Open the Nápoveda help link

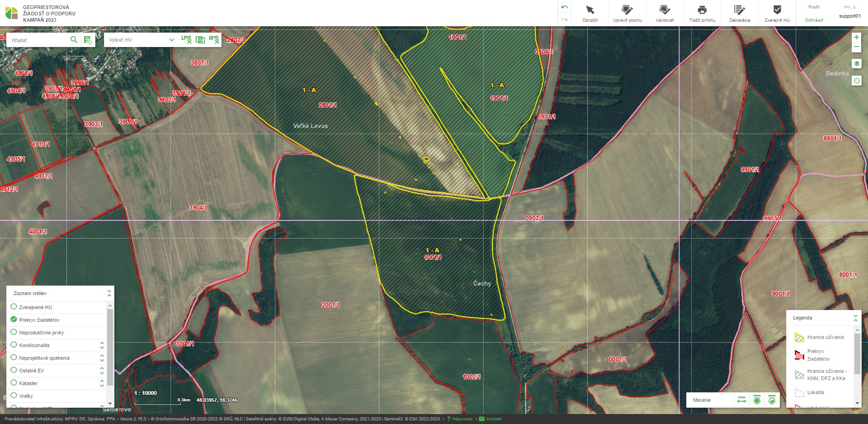click(x=462, y=419)
